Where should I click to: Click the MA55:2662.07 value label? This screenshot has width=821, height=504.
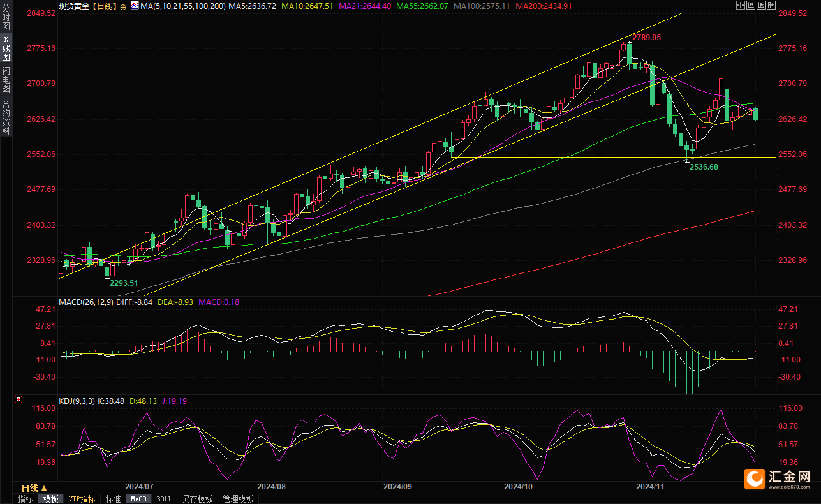[422, 6]
